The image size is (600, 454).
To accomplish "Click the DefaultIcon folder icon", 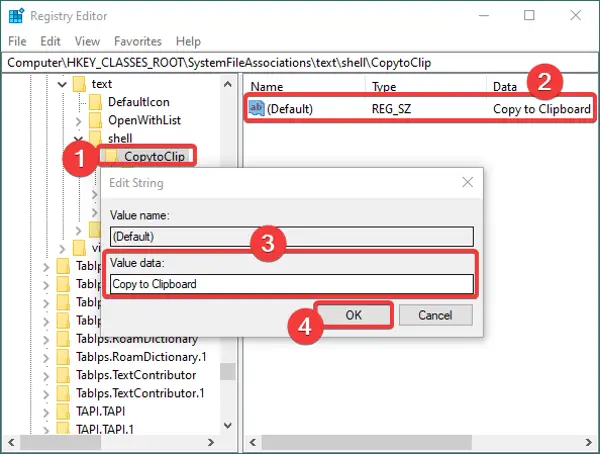I will [96, 102].
